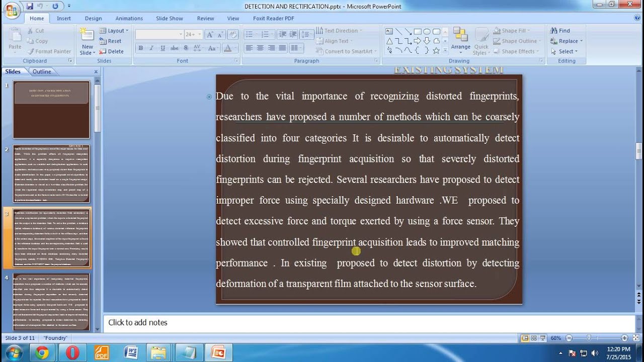Image resolution: width=644 pixels, height=362 pixels.
Task: Align text to the left
Action: pos(249,48)
